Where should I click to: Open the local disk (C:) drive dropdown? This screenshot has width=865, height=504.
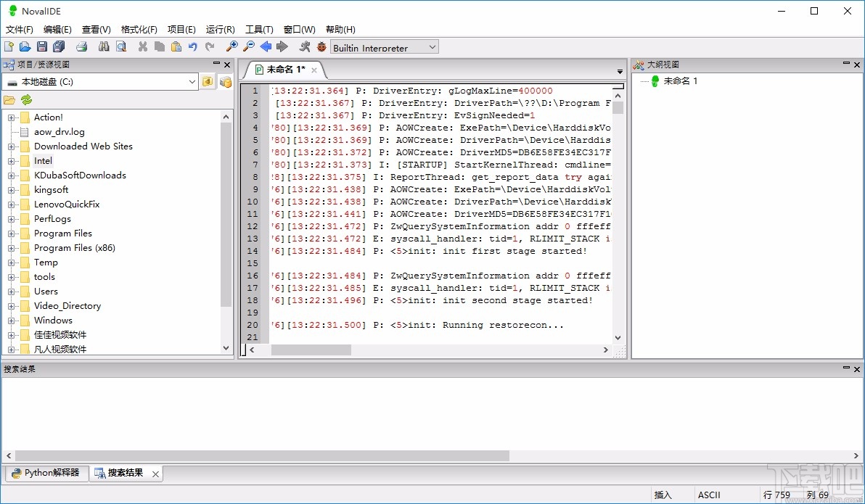pyautogui.click(x=100, y=82)
